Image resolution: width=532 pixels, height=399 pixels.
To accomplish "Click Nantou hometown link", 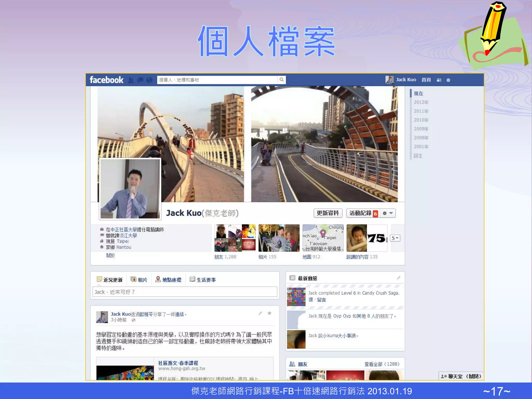I will [x=124, y=247].
